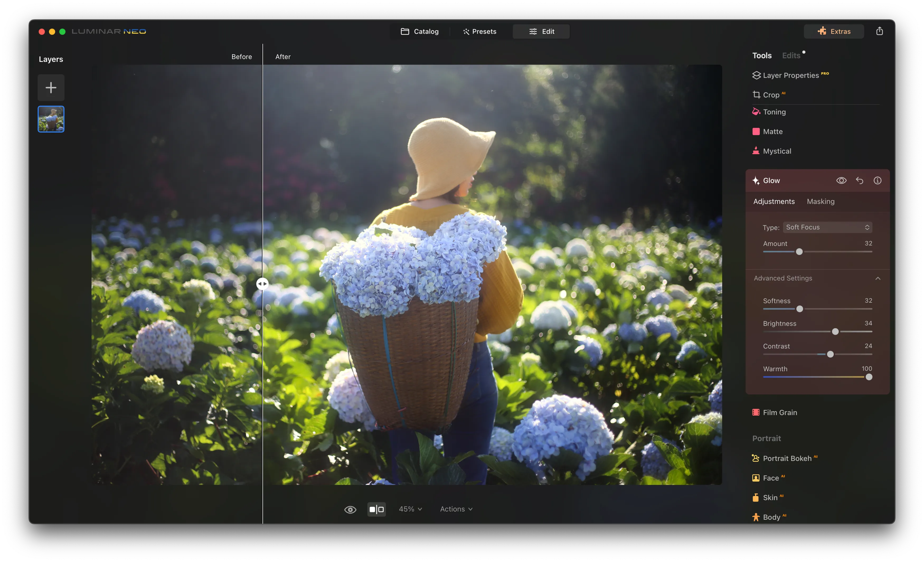Screen dimensions: 924x562
Task: Open the Crop AI tool
Action: pos(770,95)
